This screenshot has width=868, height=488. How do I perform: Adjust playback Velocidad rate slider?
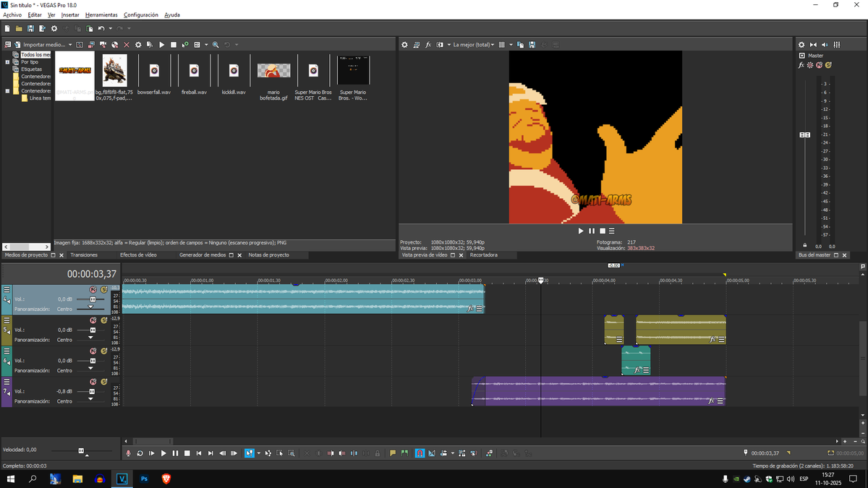81,450
